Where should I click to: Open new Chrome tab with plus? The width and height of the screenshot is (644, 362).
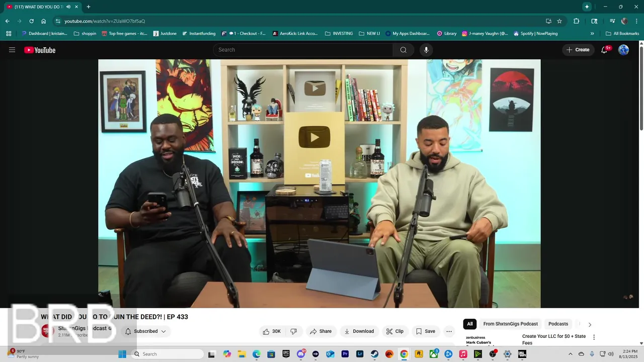tap(89, 7)
